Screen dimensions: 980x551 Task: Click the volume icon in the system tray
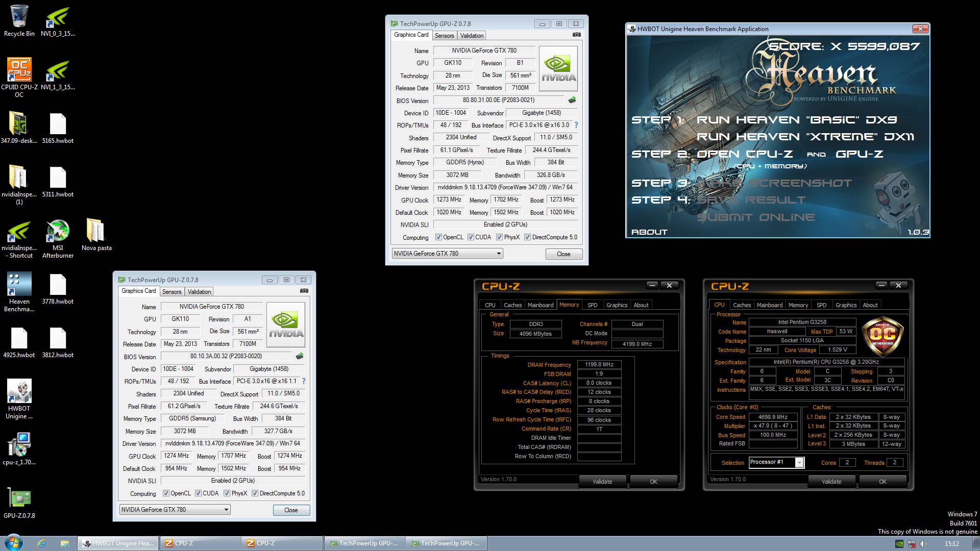(923, 544)
